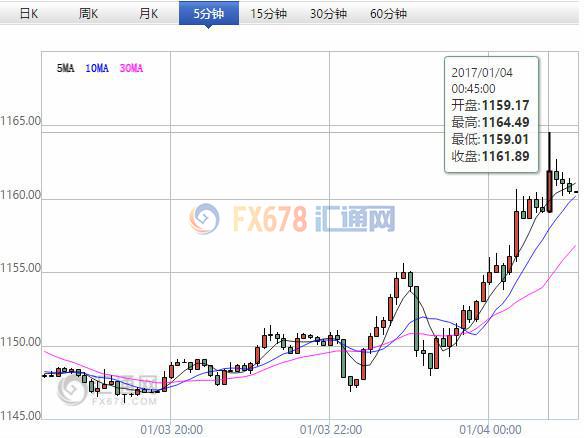This screenshot has height=438, width=584.
Task: Click the 01/03 22:00 time axis label
Action: pos(331,430)
